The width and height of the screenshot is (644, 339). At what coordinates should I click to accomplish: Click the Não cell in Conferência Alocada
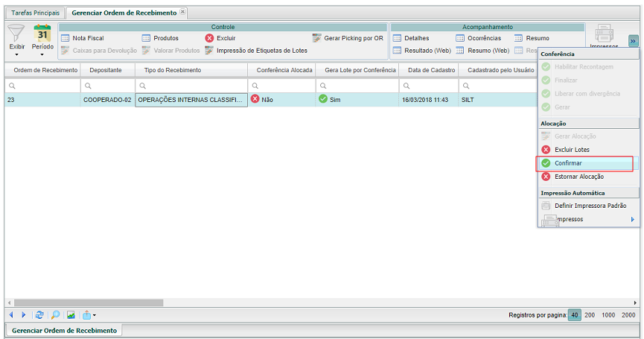(281, 100)
